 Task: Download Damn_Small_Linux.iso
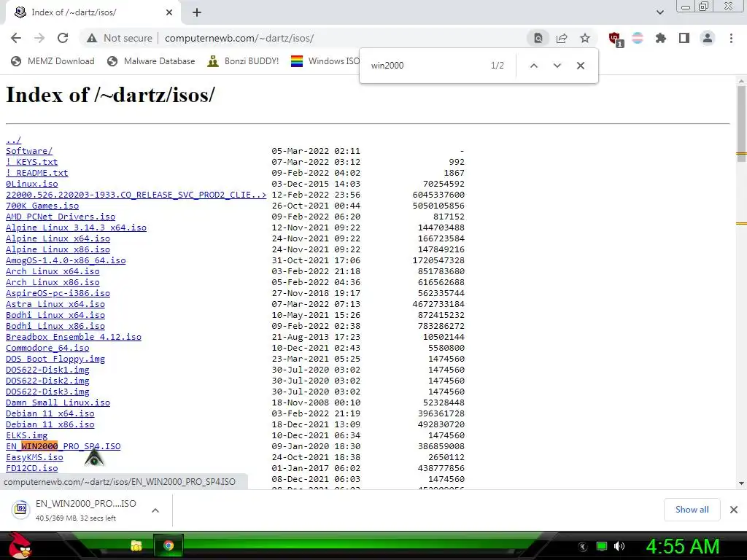(x=58, y=402)
